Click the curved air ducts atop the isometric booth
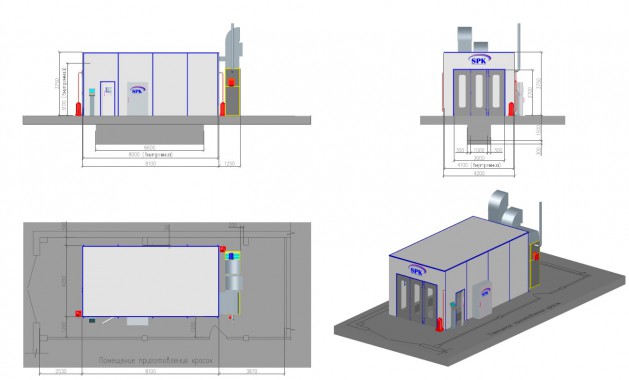The image size is (629, 380). coord(505,209)
